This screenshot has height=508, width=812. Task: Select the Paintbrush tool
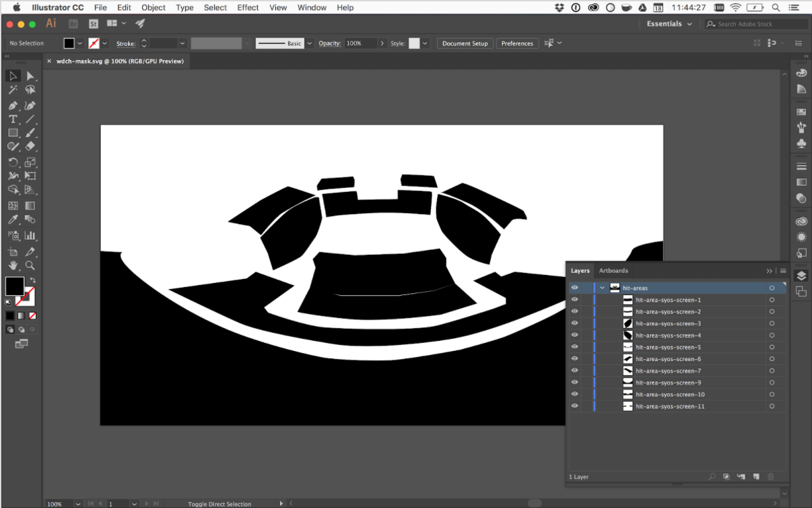(x=30, y=133)
